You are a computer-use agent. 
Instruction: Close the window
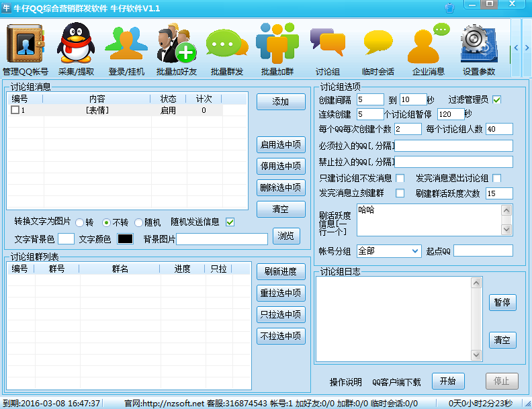[x=513, y=5]
